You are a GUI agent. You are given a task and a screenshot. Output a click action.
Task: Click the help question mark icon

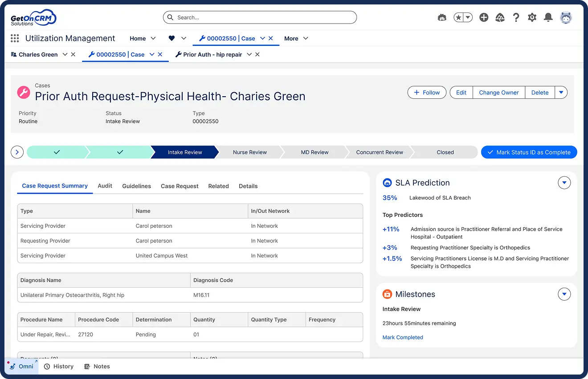coord(516,17)
